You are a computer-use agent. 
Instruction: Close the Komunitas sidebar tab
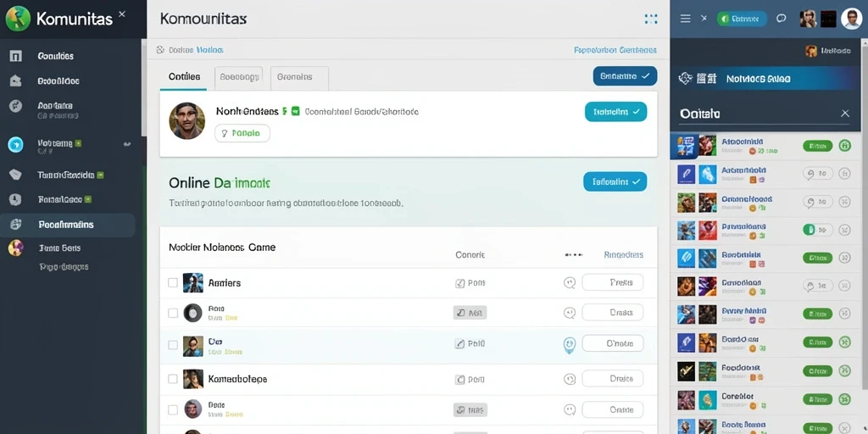(x=122, y=14)
